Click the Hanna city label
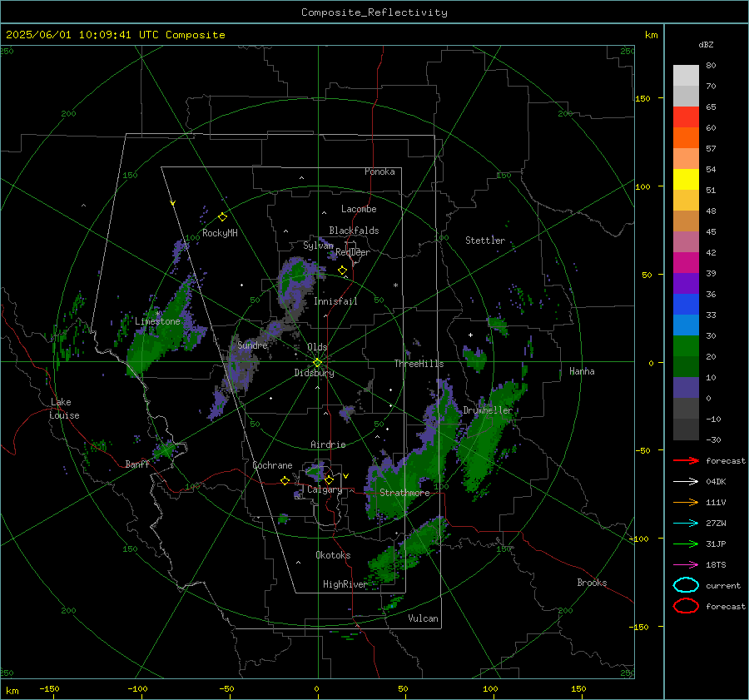Viewport: 749px width, 700px height. coord(582,371)
